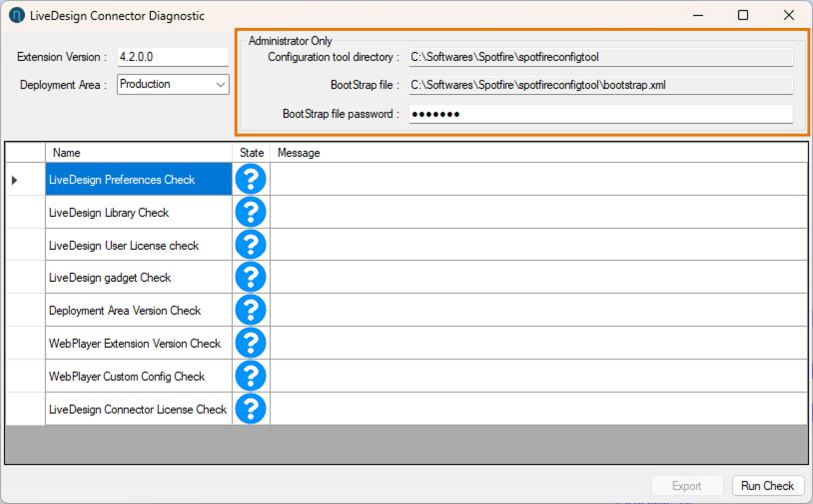Click the LiveDesign app icon in title bar
This screenshot has width=813, height=504.
click(17, 16)
